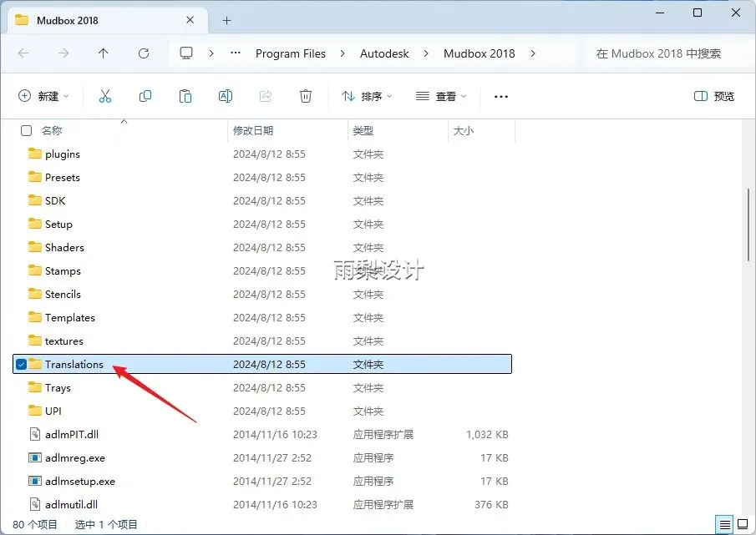The image size is (756, 535).
Task: Click the adlmPIT.dll file icon
Action: [x=35, y=434]
